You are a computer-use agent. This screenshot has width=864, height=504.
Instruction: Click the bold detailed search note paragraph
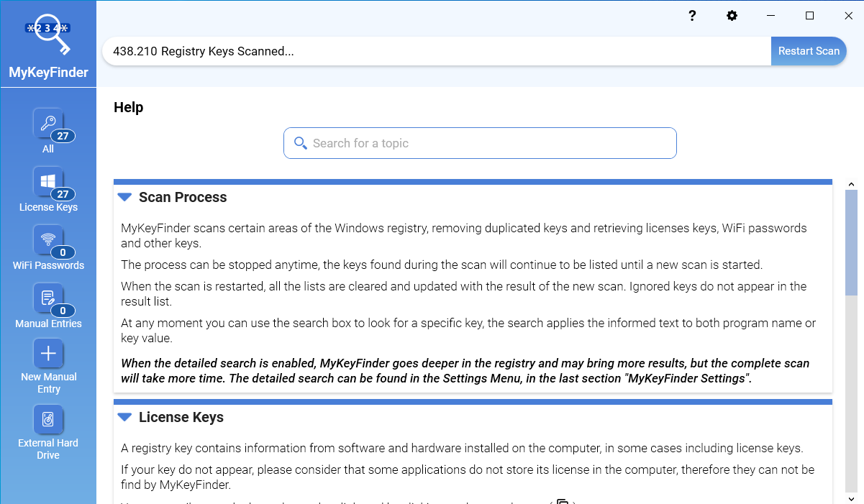tap(465, 371)
